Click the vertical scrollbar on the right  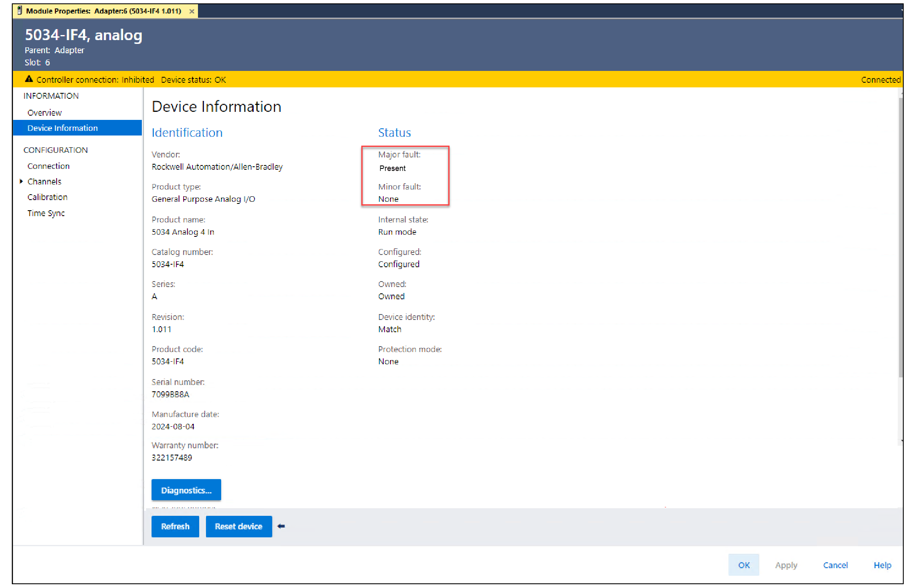(900, 236)
